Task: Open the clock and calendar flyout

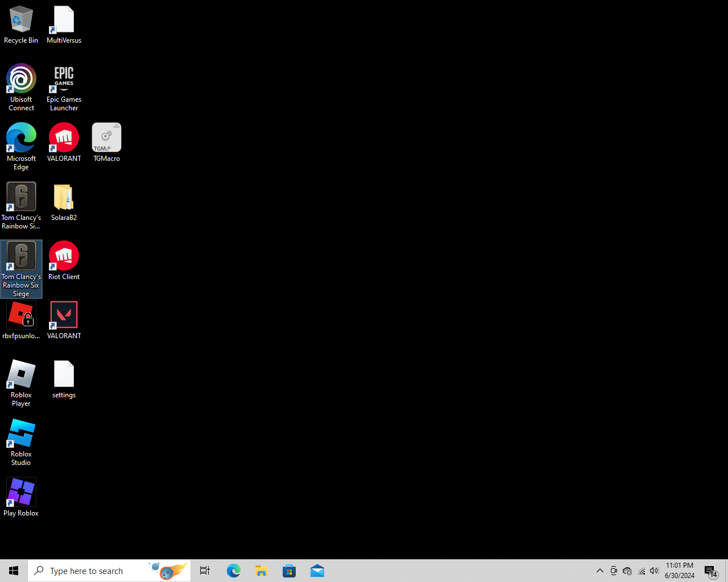Action: (x=680, y=571)
